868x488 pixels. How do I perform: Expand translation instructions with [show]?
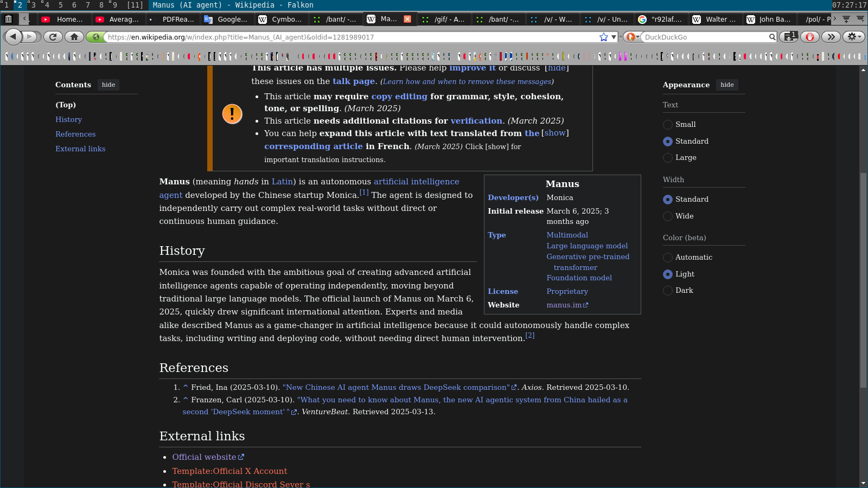point(555,133)
